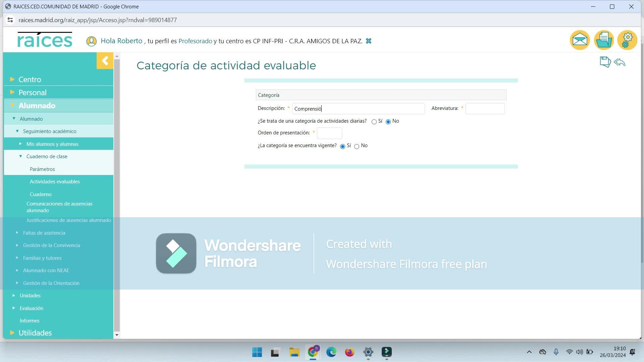Select No for categoría vigente

click(357, 146)
